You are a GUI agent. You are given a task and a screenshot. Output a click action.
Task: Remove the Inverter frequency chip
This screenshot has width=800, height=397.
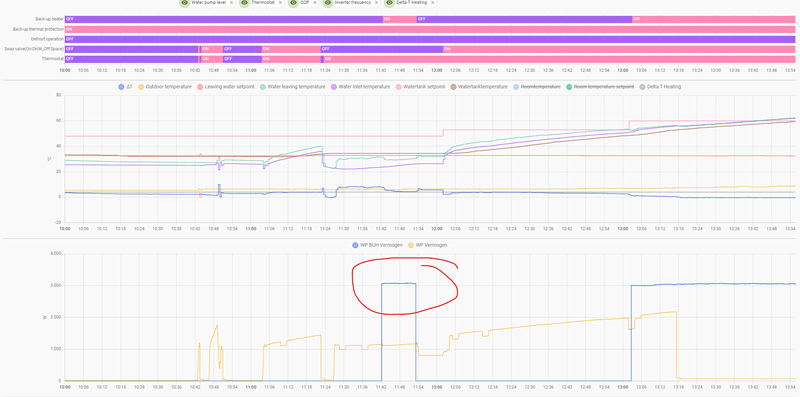376,3
